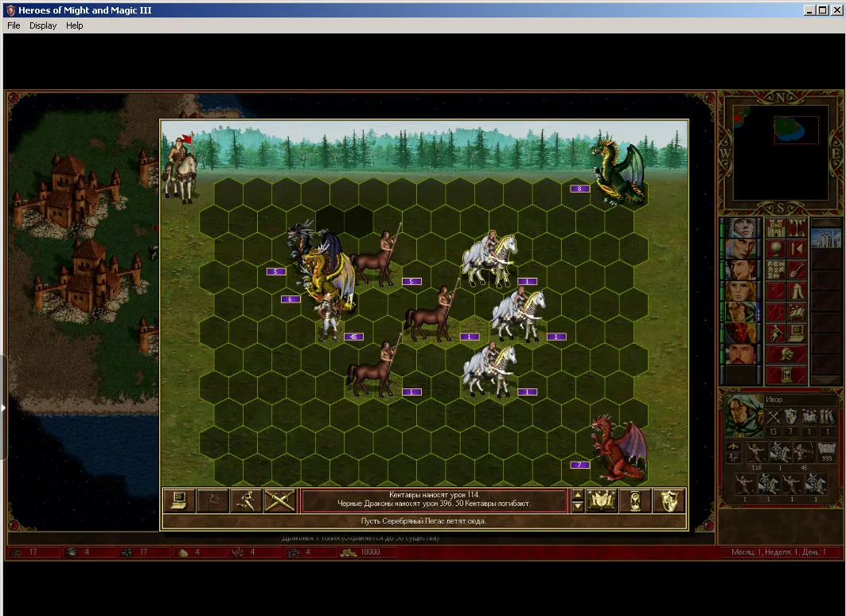Image resolution: width=846 pixels, height=616 pixels.
Task: Click the hourglass wait button in combat bar
Action: pyautogui.click(x=635, y=501)
